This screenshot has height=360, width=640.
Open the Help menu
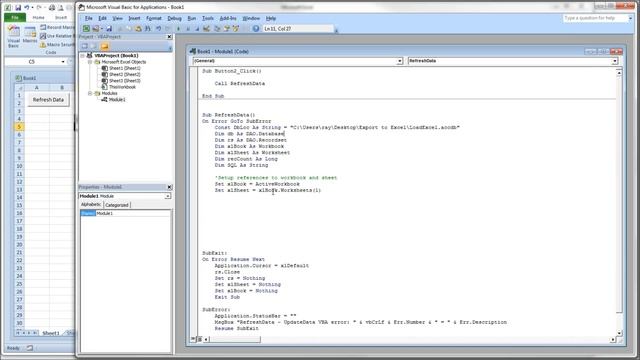click(x=271, y=18)
